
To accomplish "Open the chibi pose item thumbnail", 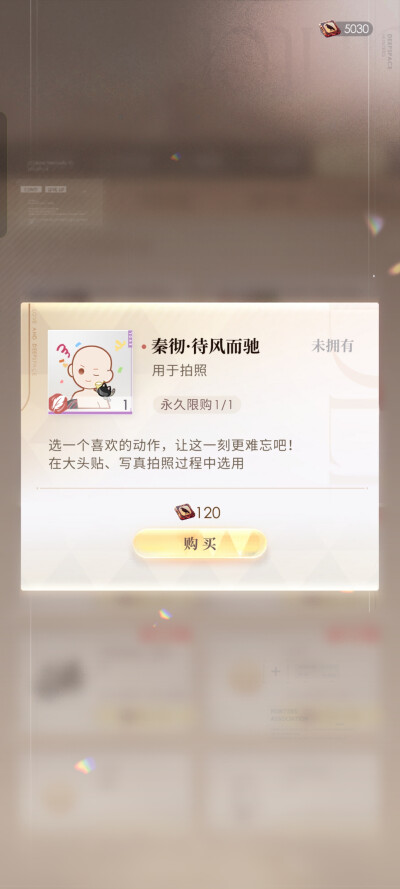I will click(x=90, y=372).
